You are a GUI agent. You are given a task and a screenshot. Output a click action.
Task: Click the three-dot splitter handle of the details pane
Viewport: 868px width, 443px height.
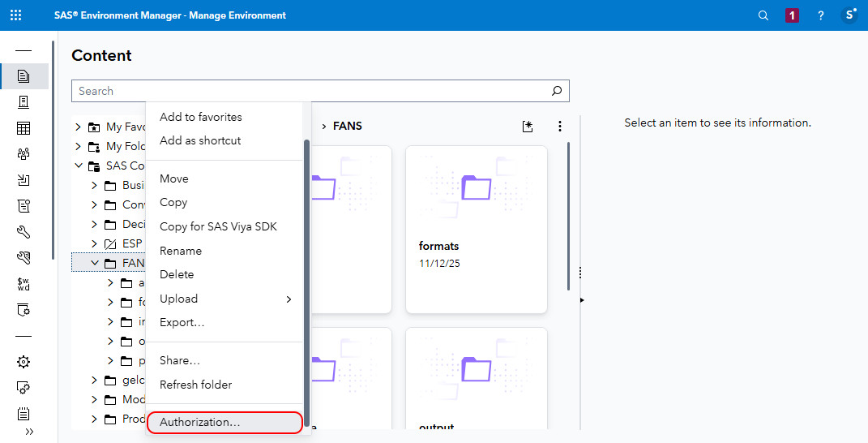[x=580, y=273]
